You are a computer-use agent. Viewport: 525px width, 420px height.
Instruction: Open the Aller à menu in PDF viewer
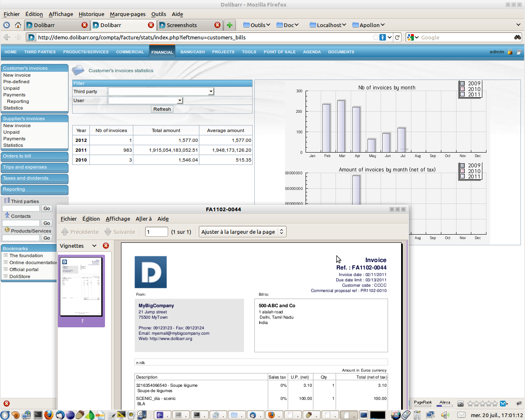144,219
